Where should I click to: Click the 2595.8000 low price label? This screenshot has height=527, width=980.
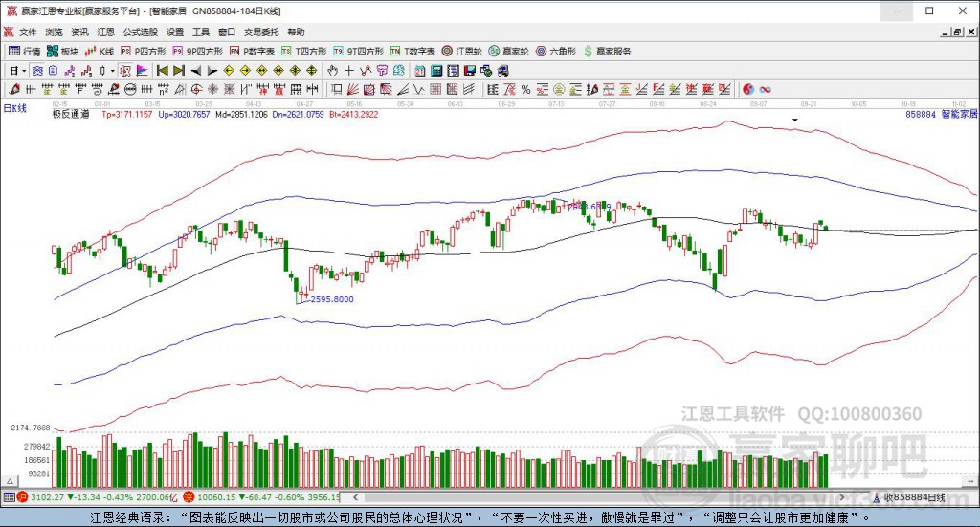[332, 299]
